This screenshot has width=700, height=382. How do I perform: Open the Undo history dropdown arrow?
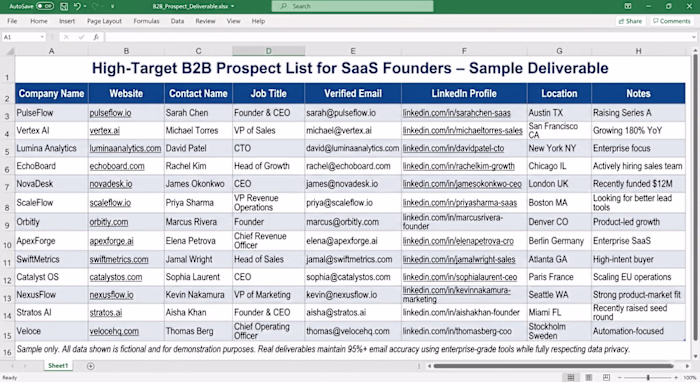(85, 6)
